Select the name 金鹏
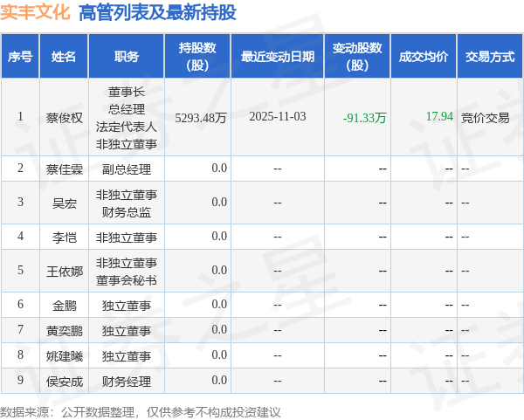 click(64, 306)
